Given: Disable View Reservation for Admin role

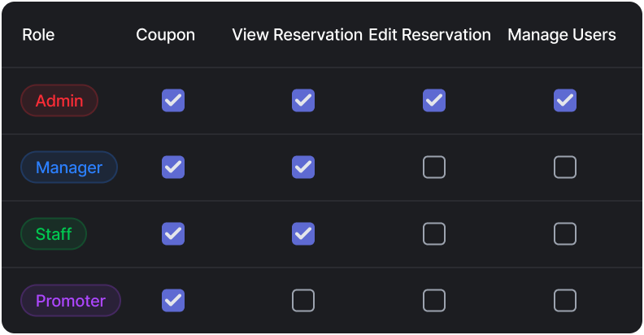Looking at the screenshot, I should tap(303, 101).
